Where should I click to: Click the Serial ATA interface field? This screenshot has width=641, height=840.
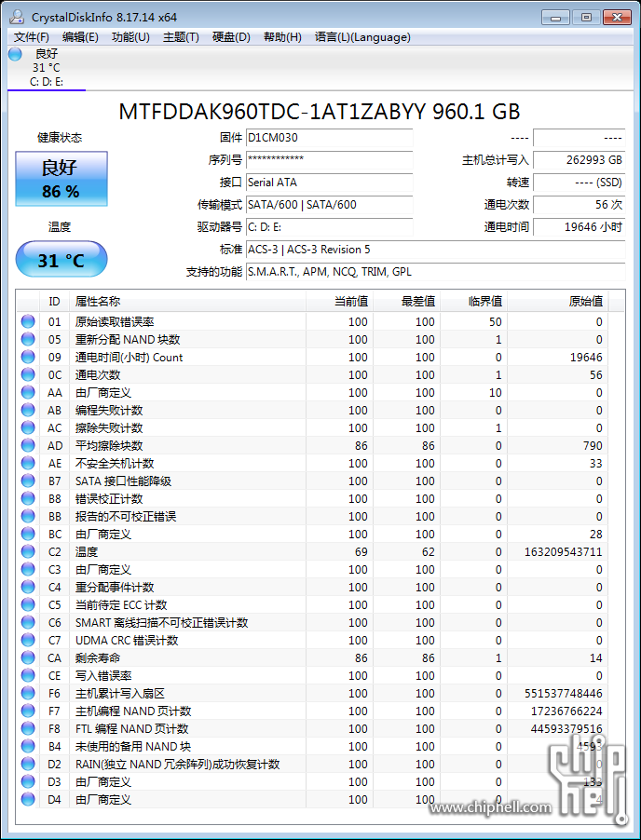tap(330, 183)
